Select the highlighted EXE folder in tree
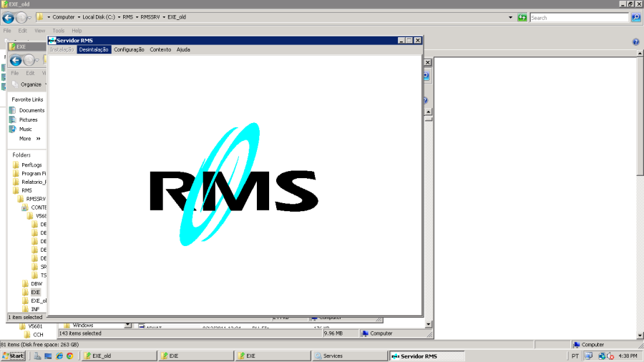Viewport: 644px width, 362px height. coord(35,293)
